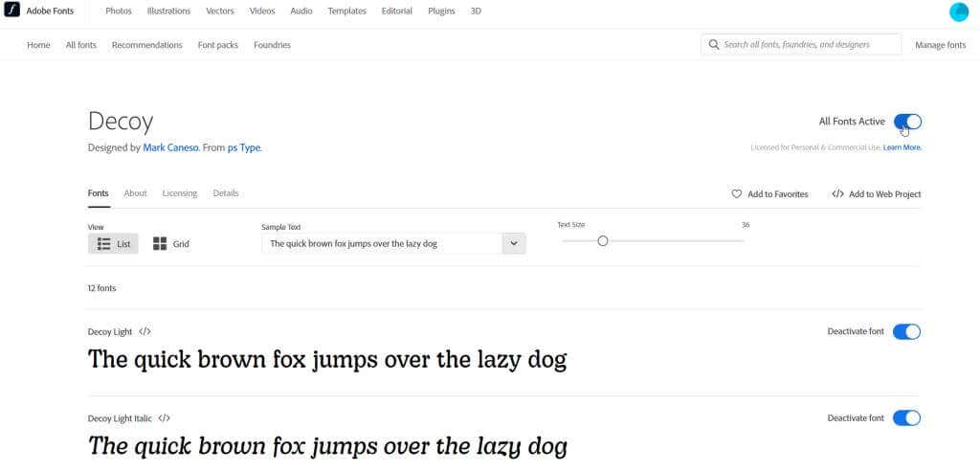Toggle the All Fonts Active switch
Image resolution: width=980 pixels, height=472 pixels.
907,122
